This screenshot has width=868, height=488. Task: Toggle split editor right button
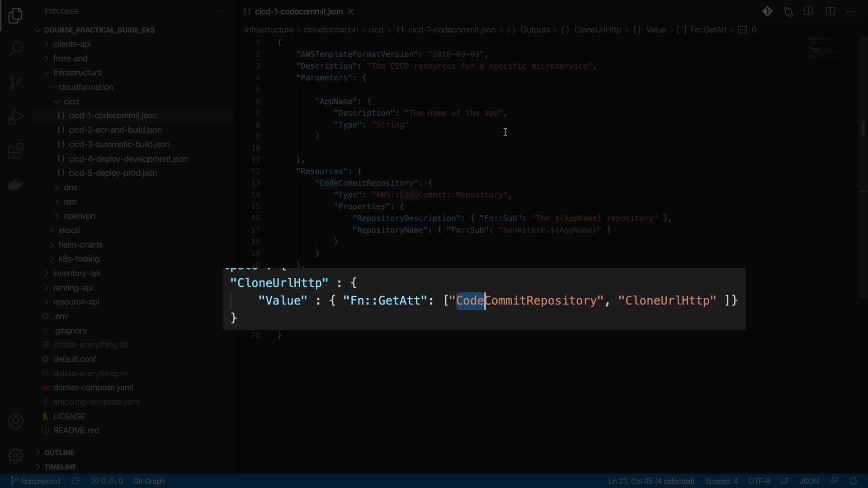coord(830,12)
